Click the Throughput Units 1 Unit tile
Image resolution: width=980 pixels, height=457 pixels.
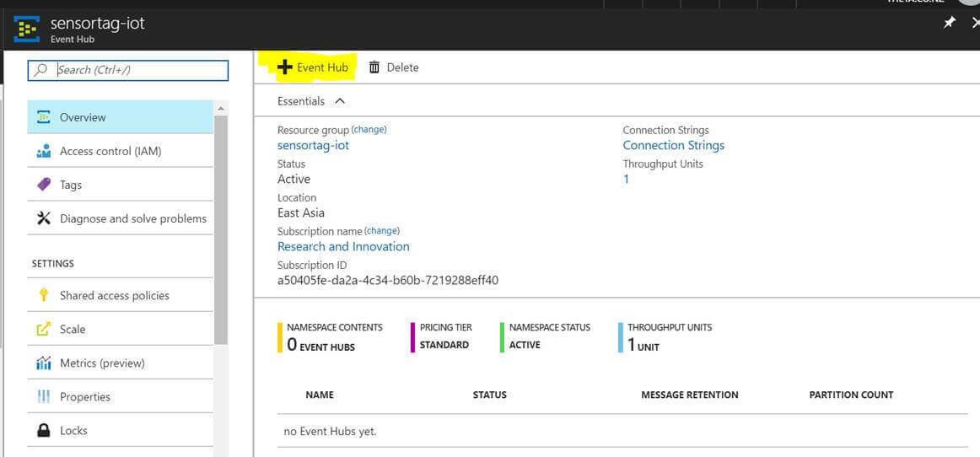pos(665,337)
